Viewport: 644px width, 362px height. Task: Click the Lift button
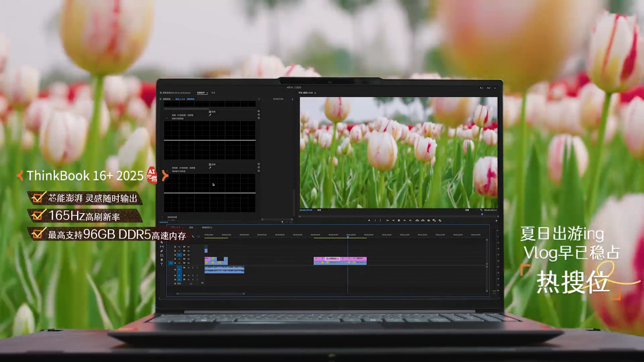point(417,220)
